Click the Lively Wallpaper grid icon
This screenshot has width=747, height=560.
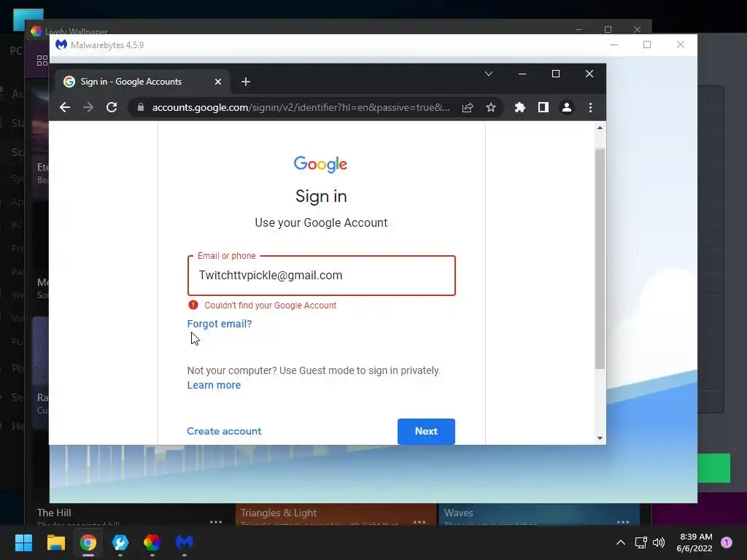coord(42,61)
